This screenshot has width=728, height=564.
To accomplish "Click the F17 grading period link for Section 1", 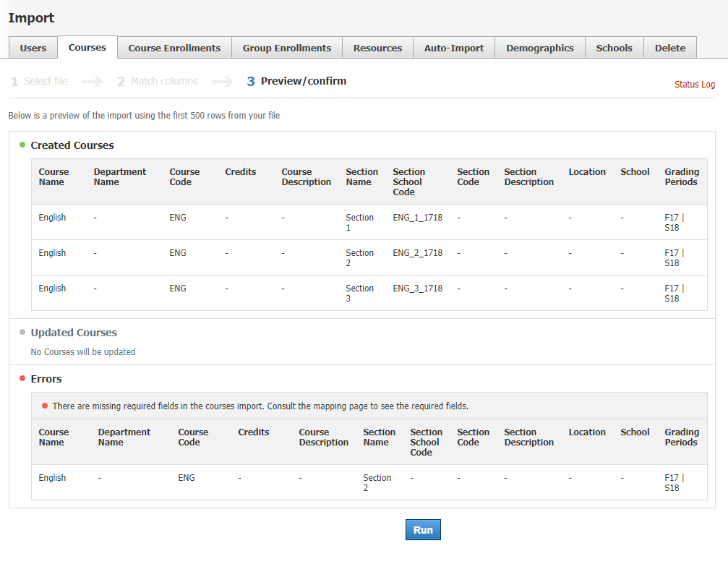I will (x=672, y=217).
